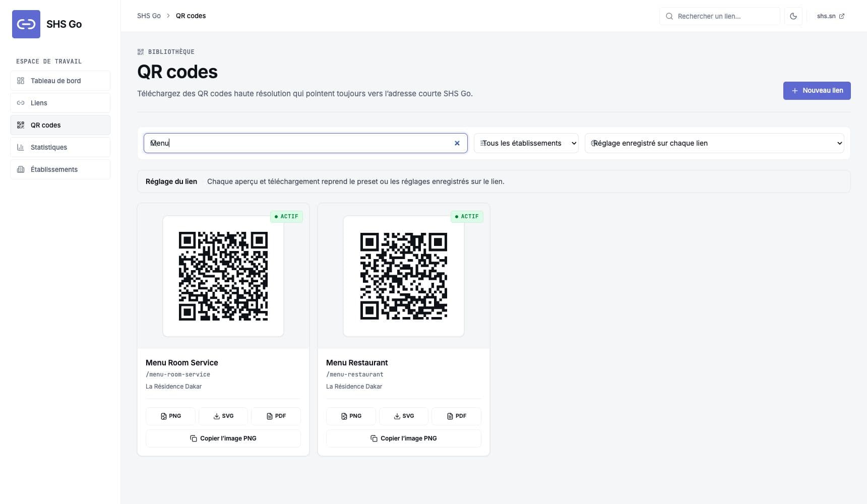Viewport: 867px width, 504px height.
Task: Toggle dark mode with moon icon
Action: click(x=793, y=16)
